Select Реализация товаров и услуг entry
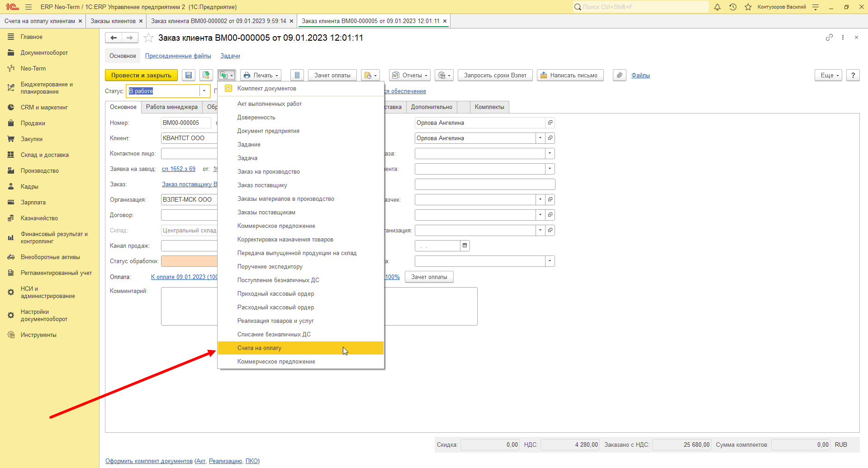This screenshot has height=468, width=868. [301, 321]
